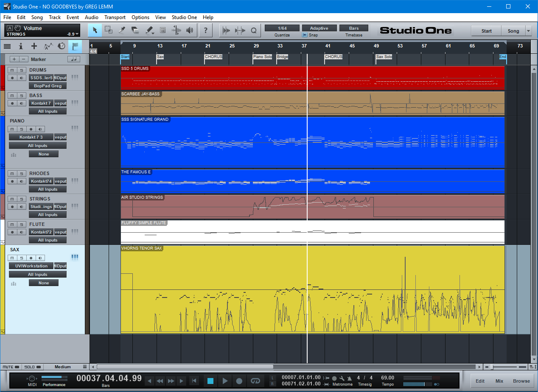Viewport: 538px width, 392px height.
Task: Open the Mix console button
Action: pyautogui.click(x=499, y=381)
